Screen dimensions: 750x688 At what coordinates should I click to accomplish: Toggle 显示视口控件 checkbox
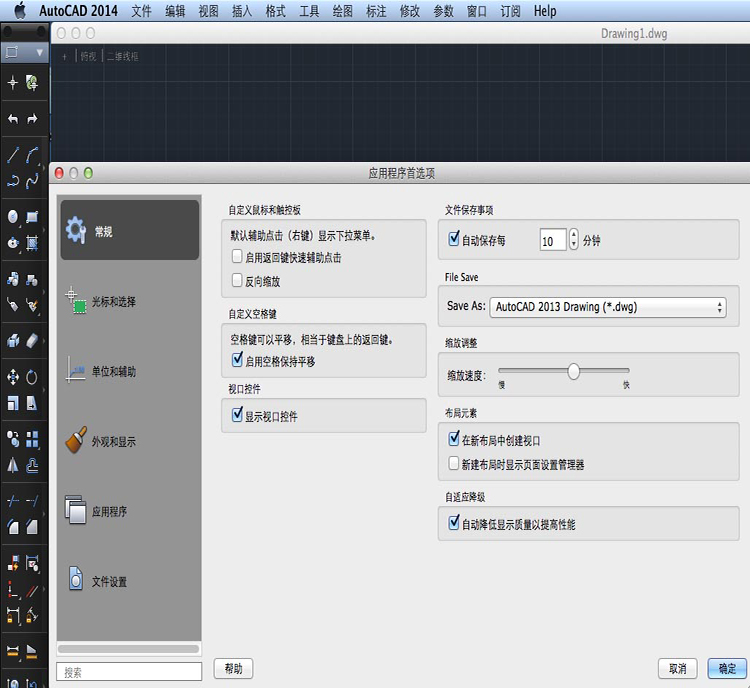coord(237,414)
